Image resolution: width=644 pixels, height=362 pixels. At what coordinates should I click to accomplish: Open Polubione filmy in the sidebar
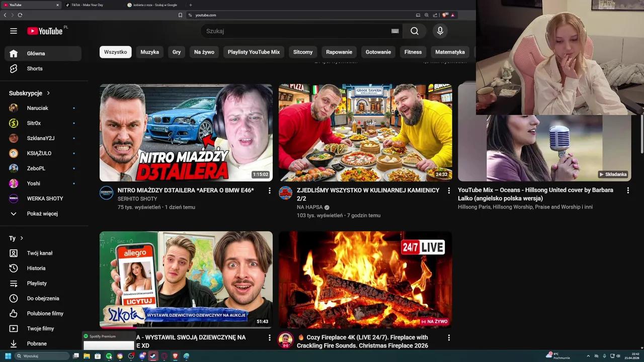click(x=45, y=313)
